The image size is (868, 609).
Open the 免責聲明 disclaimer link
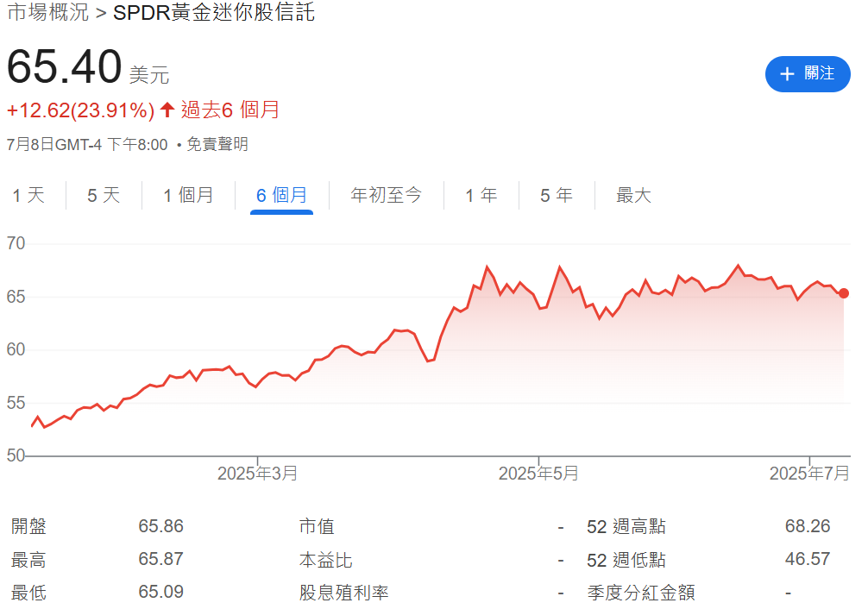click(217, 145)
